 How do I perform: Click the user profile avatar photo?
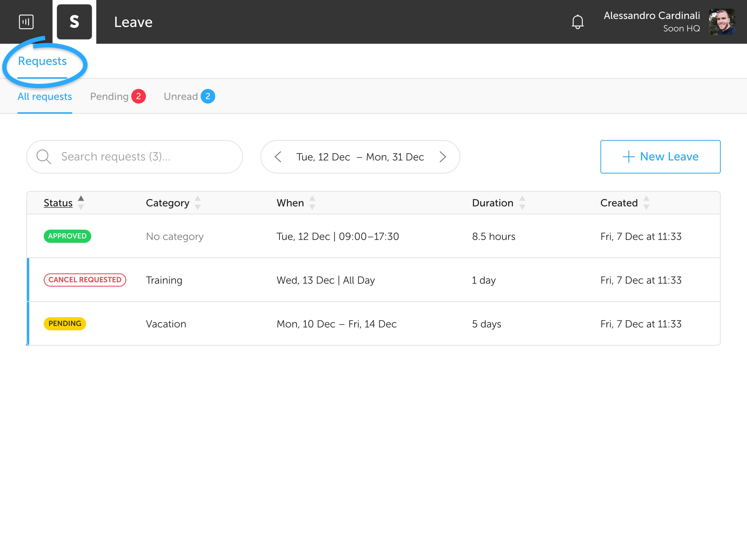click(x=722, y=22)
